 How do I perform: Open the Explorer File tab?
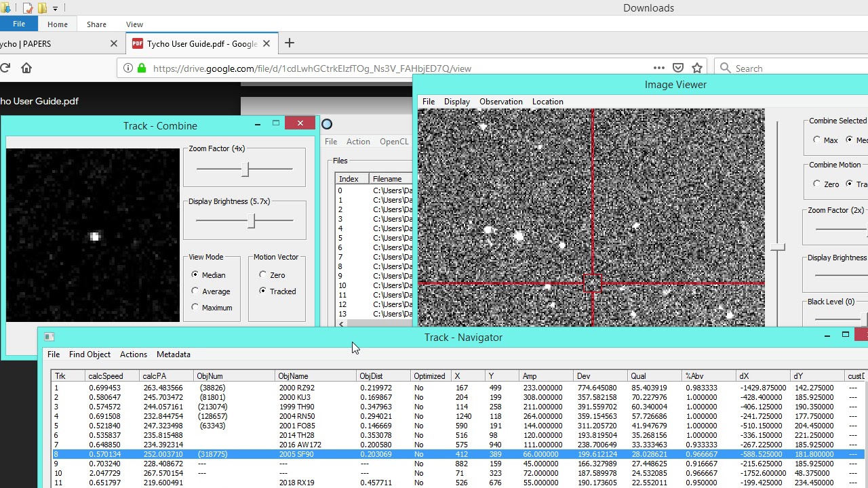pos(19,24)
